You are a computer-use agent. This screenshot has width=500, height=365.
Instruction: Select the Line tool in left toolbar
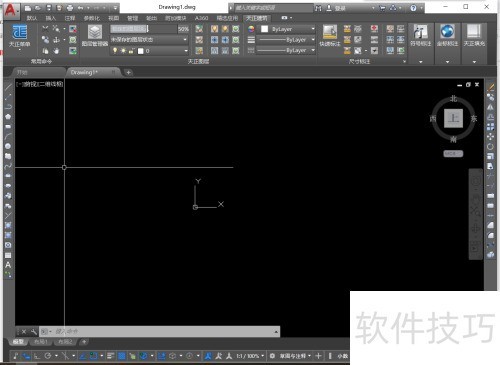(8, 87)
